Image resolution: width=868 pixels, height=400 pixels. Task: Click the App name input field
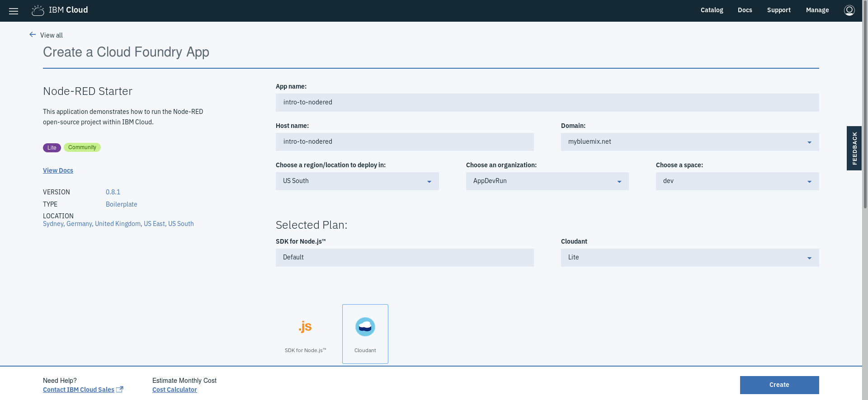point(547,103)
